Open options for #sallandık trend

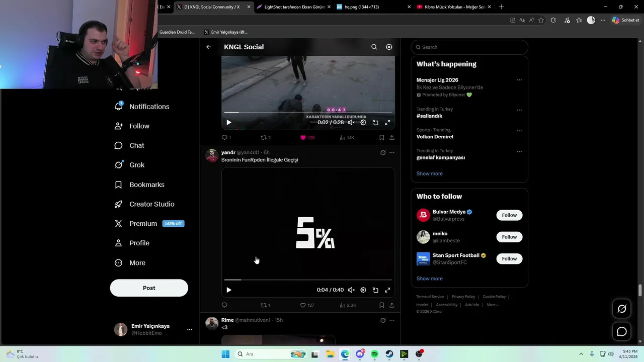(x=519, y=110)
